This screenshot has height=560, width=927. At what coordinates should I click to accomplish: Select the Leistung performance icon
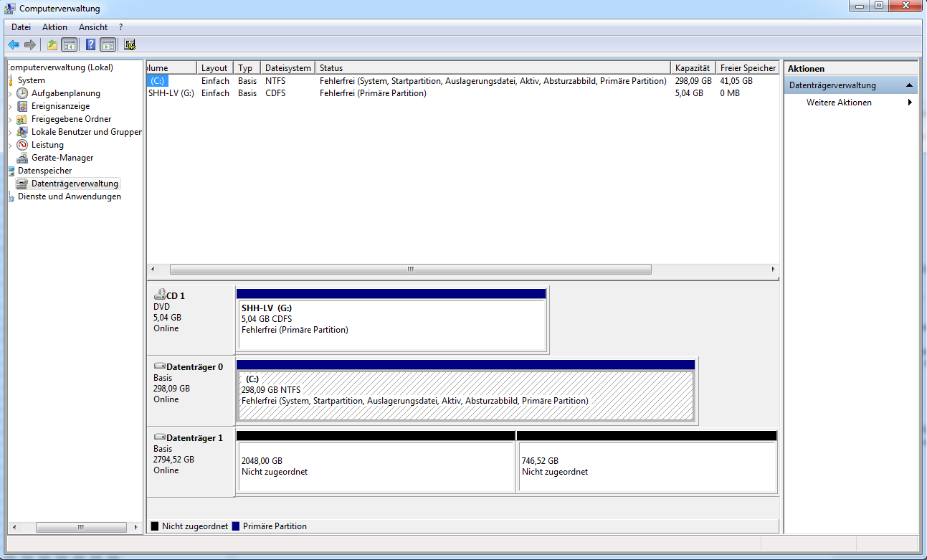coord(23,145)
